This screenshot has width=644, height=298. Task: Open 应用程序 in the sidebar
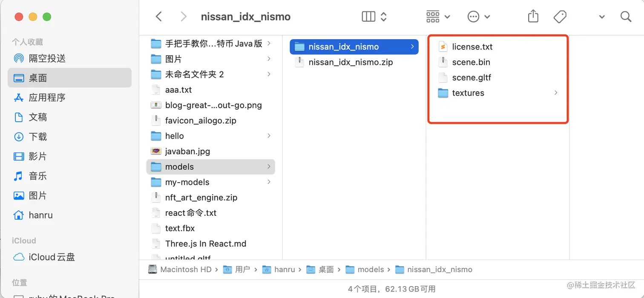point(69,97)
